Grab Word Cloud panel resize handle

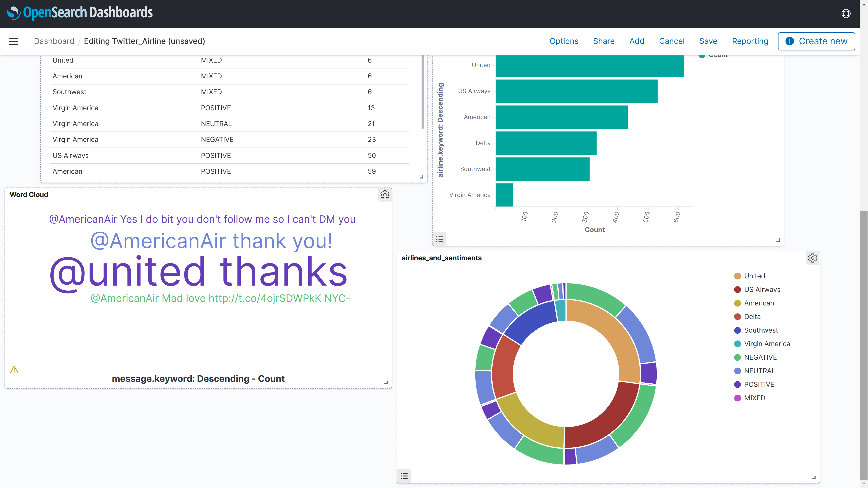pyautogui.click(x=386, y=382)
